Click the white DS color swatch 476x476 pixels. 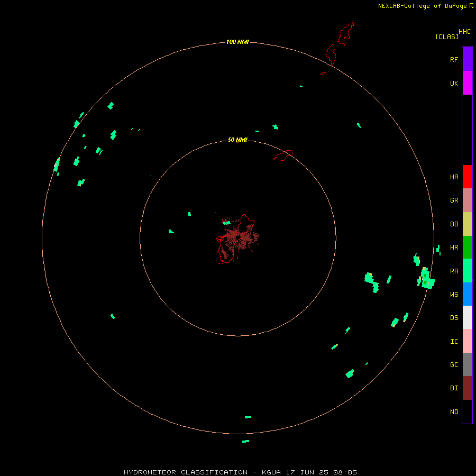point(467,317)
